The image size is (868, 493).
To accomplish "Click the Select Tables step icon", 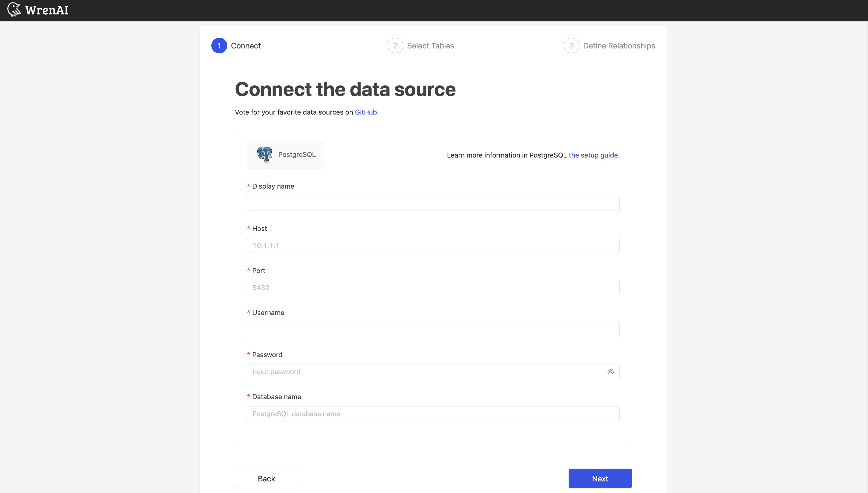I will (395, 45).
